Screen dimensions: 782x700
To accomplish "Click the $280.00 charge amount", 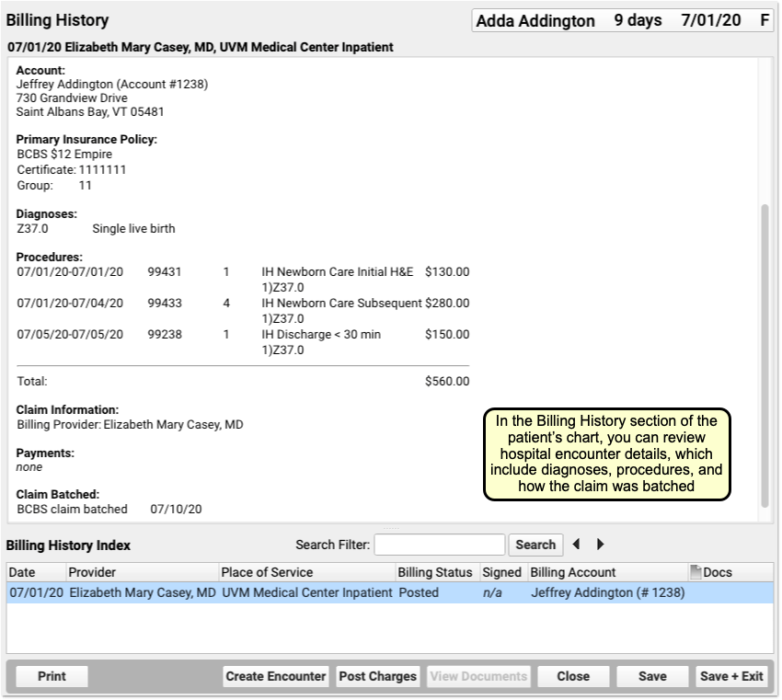I will pyautogui.click(x=447, y=304).
